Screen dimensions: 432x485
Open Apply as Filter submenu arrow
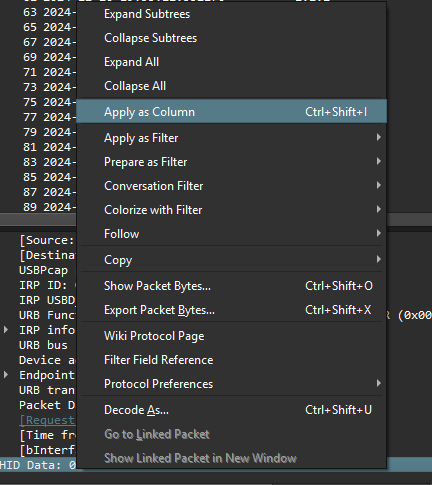378,137
